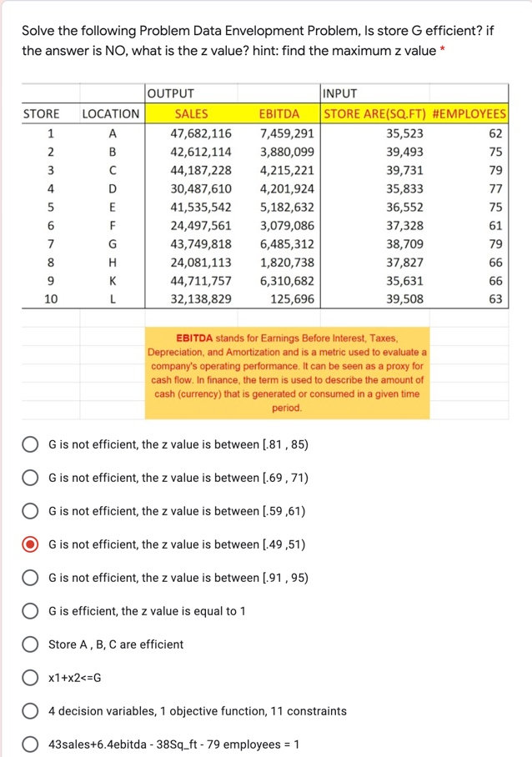Select the "43sales+6.4ebitda - 38Sq_ft" equation option
The width and height of the screenshot is (532, 757).
click(30, 744)
